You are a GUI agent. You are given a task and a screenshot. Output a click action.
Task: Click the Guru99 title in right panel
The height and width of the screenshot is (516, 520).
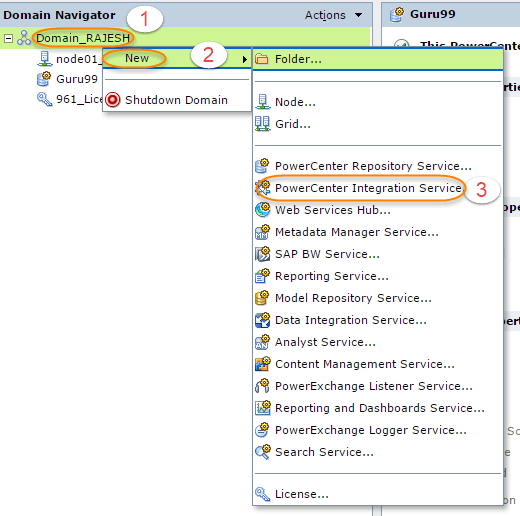pyautogui.click(x=432, y=14)
